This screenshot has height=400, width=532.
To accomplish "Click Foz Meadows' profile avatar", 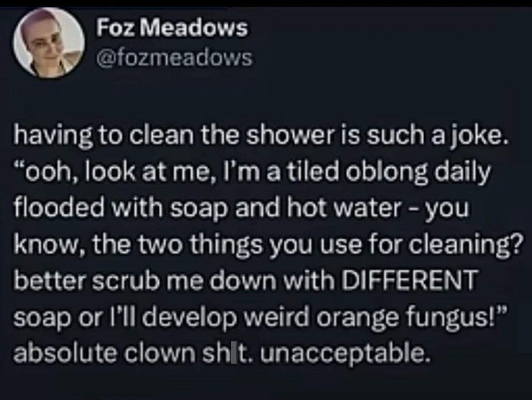I will pos(49,43).
